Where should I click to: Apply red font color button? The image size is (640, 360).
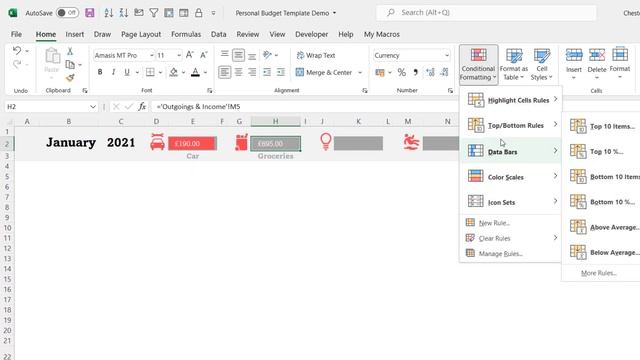pyautogui.click(x=196, y=72)
